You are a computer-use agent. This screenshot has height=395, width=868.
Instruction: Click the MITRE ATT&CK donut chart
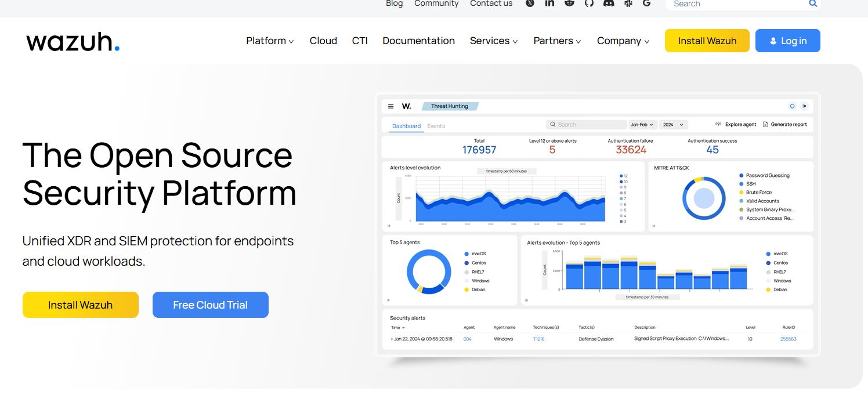(x=704, y=198)
